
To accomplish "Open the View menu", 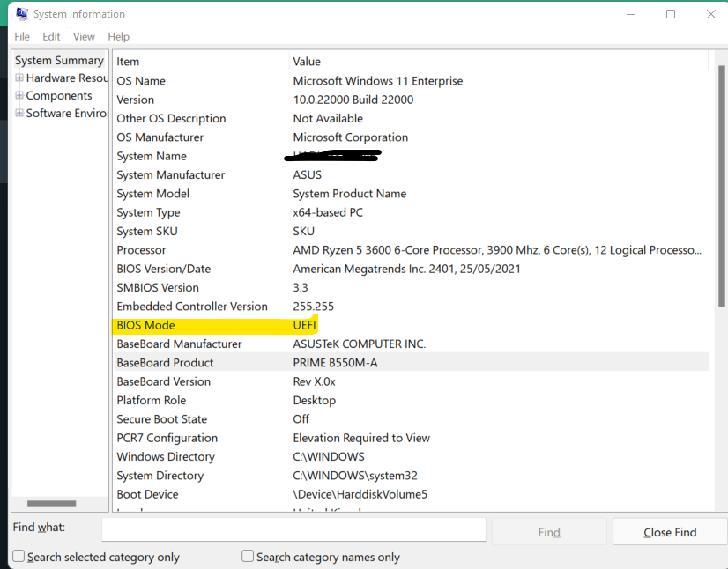I will coord(84,36).
